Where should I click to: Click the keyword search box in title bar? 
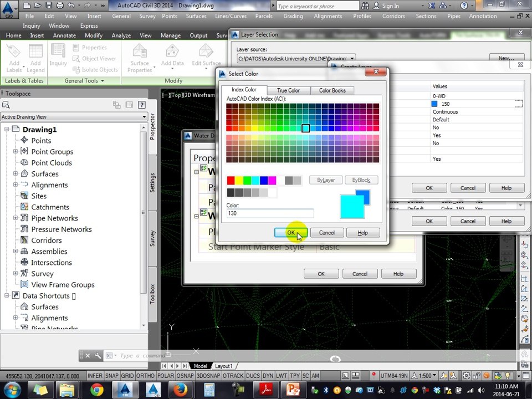(317, 6)
